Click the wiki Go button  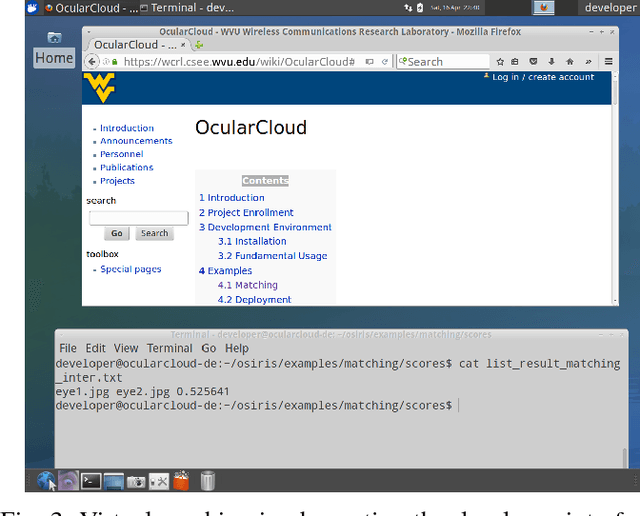117,233
